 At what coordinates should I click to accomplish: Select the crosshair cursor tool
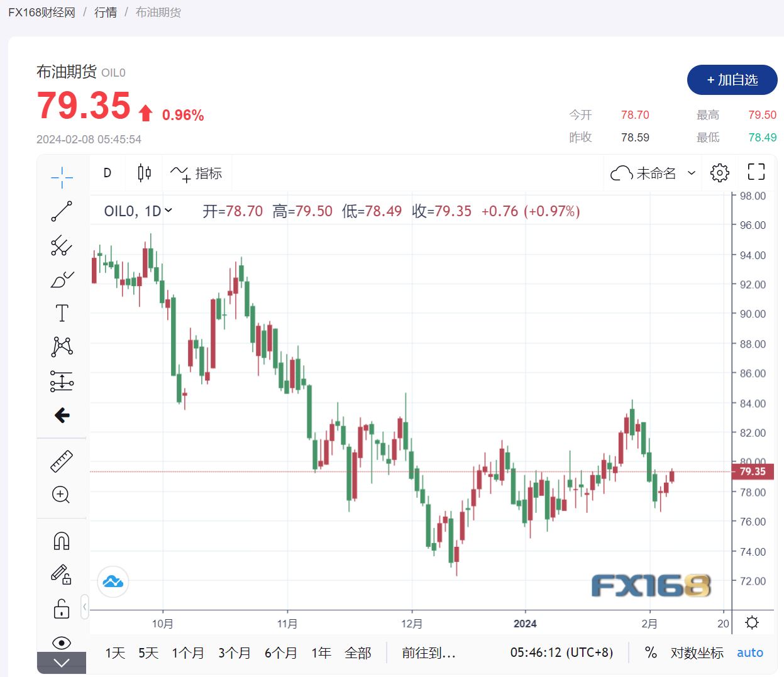tap(62, 177)
